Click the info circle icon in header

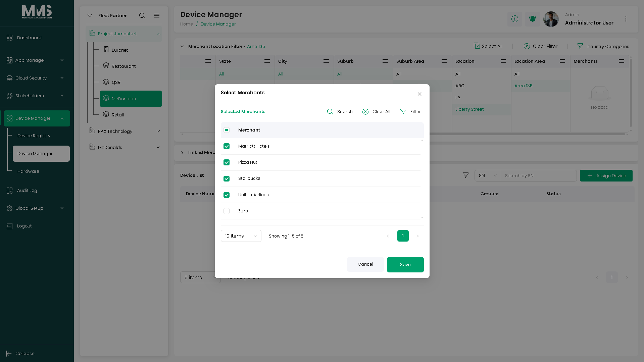click(x=515, y=19)
